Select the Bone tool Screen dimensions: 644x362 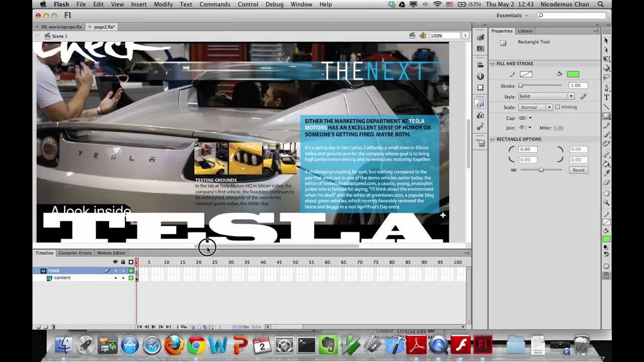click(606, 154)
